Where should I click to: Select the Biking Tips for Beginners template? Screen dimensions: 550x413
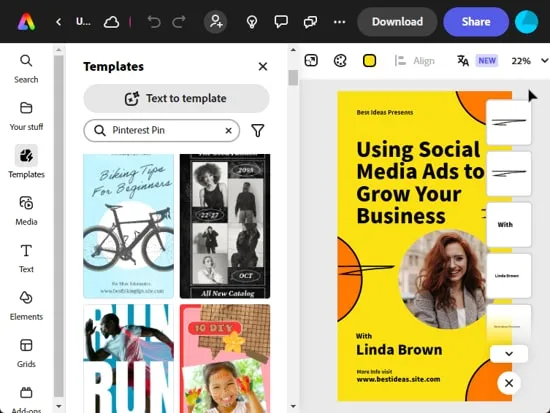pos(128,226)
